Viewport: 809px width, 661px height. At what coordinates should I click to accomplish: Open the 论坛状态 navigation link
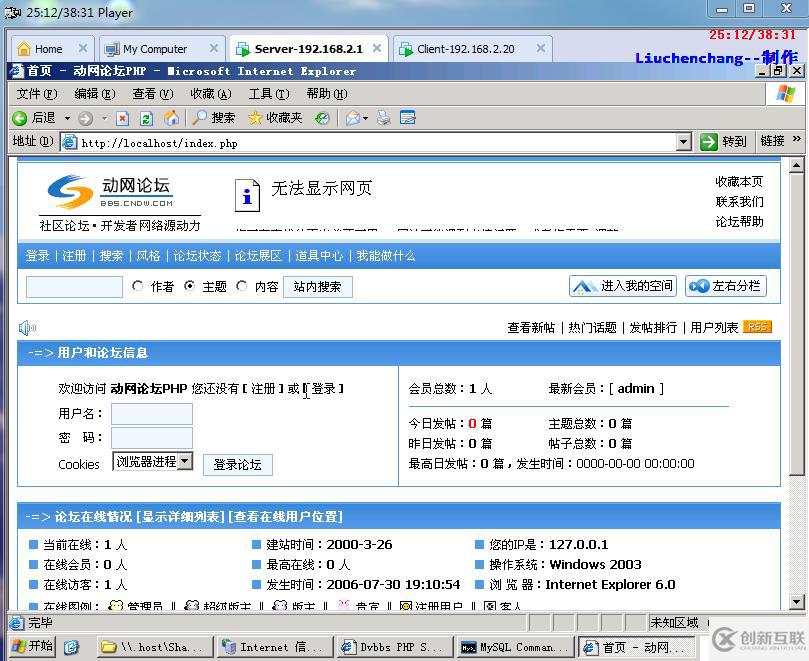[x=197, y=255]
